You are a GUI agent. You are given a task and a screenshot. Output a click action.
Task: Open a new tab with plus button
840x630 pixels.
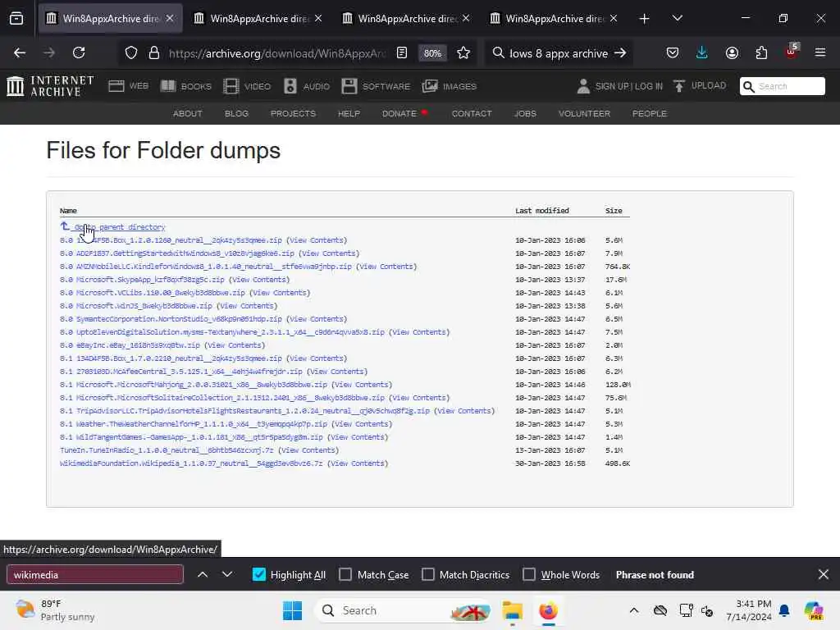(645, 19)
